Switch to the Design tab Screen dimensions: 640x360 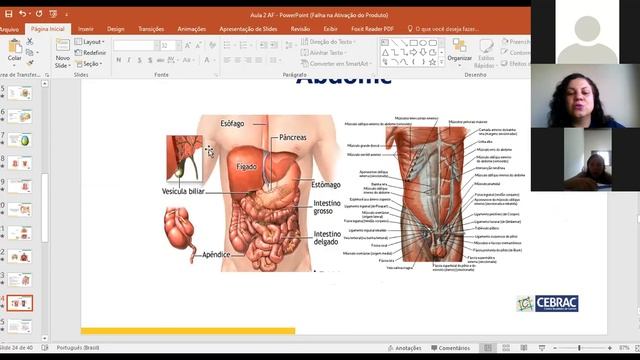click(x=116, y=29)
